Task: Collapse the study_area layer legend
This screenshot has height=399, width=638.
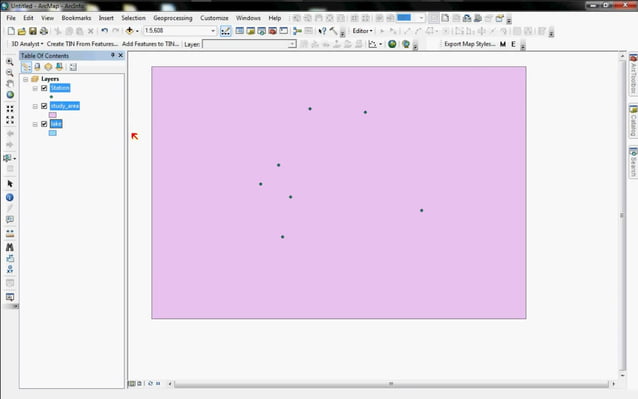Action: coord(35,106)
